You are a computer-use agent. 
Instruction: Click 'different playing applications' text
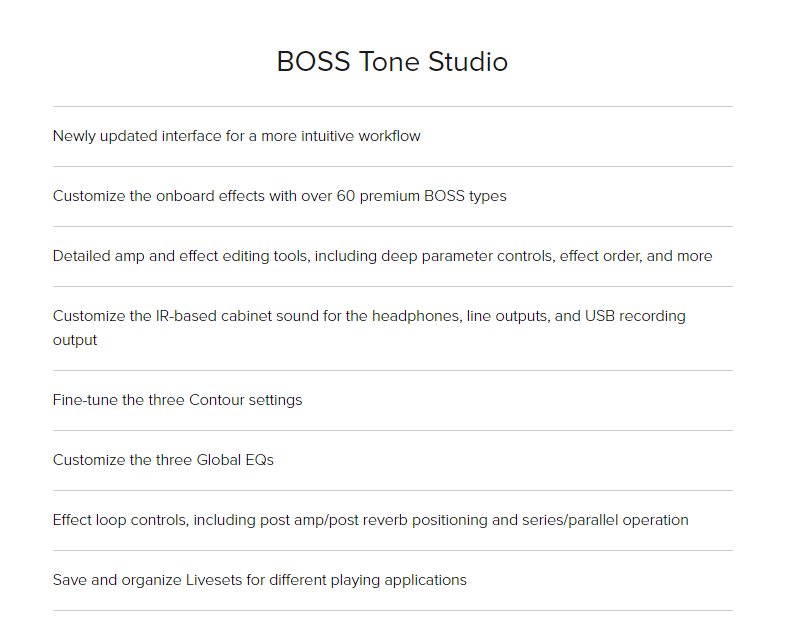pyautogui.click(x=368, y=580)
